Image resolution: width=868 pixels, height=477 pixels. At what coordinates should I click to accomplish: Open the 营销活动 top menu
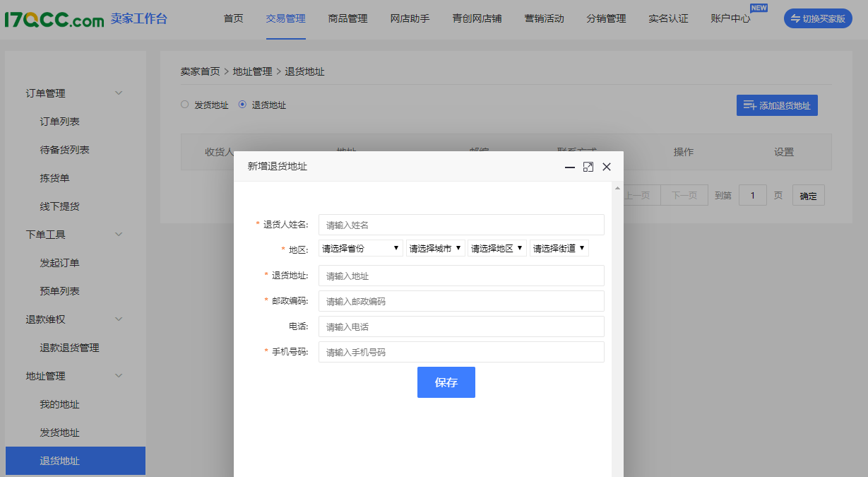pyautogui.click(x=544, y=19)
